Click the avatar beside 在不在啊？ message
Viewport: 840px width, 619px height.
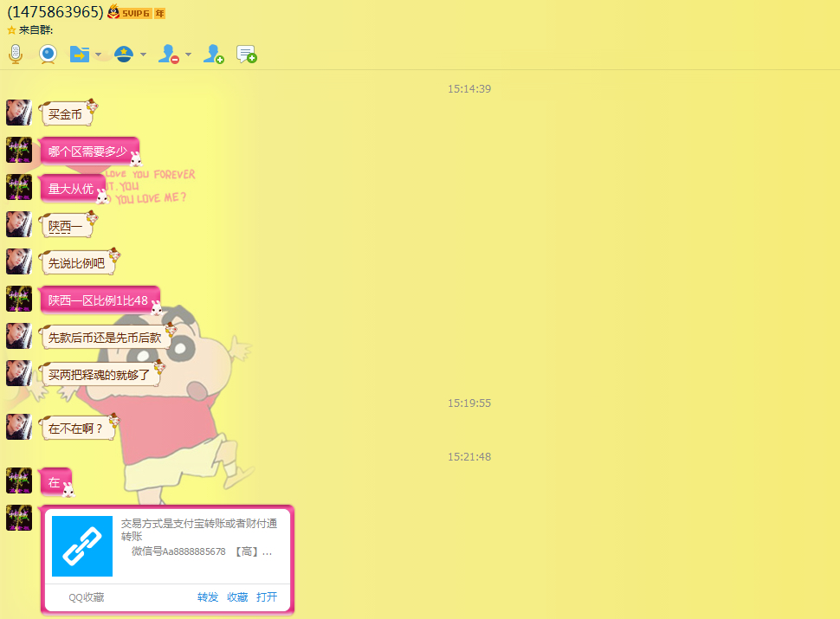[19, 427]
